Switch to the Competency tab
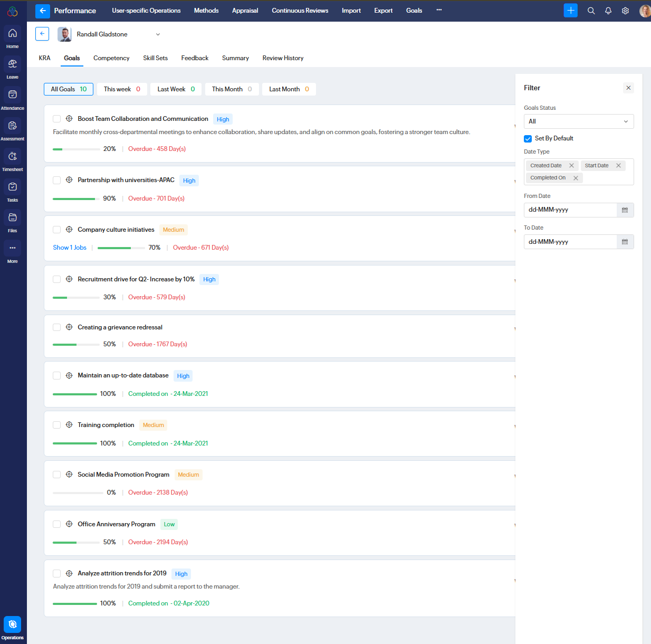 [111, 58]
